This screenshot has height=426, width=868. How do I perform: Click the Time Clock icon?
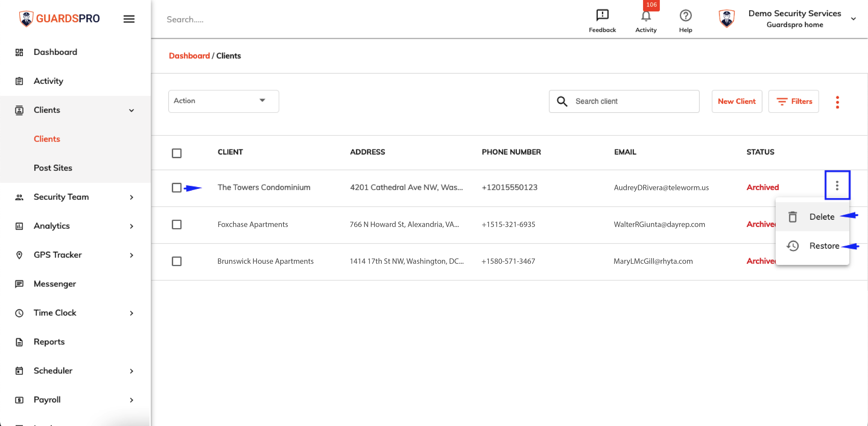click(x=19, y=313)
